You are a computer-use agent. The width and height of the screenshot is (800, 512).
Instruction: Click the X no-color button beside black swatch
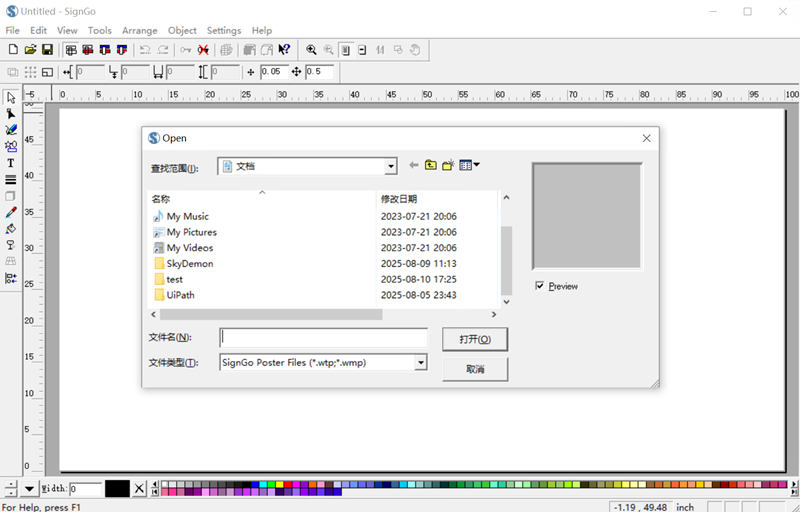pos(139,489)
